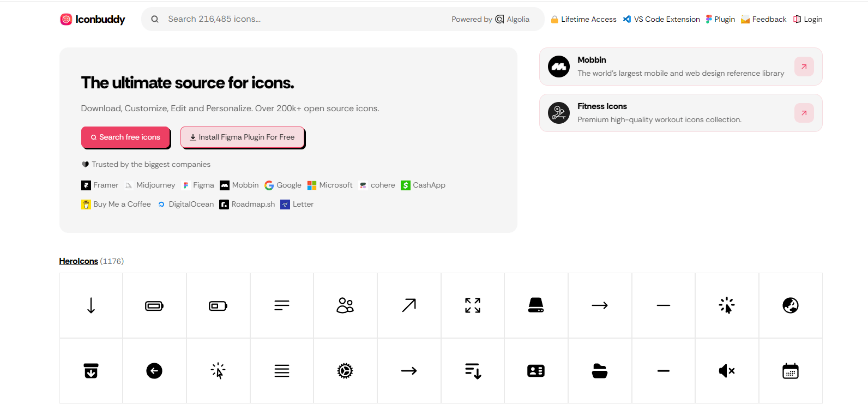This screenshot has width=868, height=409.
Task: Click 'The world's largest mobile' description text
Action: pos(681,74)
